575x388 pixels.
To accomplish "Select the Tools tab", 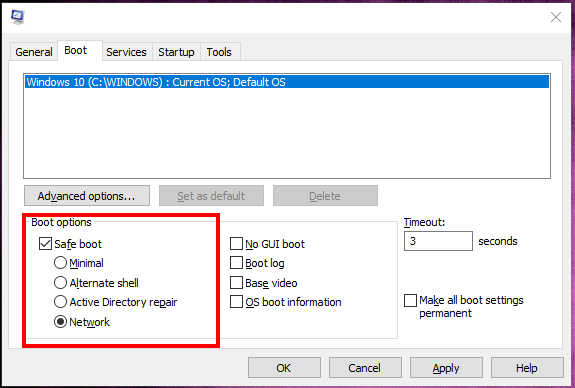I will tap(219, 52).
